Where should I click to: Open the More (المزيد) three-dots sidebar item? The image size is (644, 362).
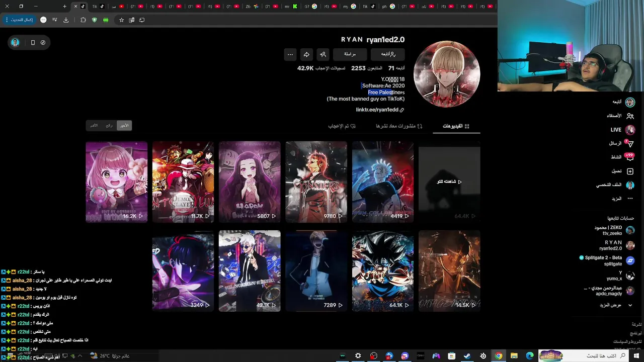(622, 199)
